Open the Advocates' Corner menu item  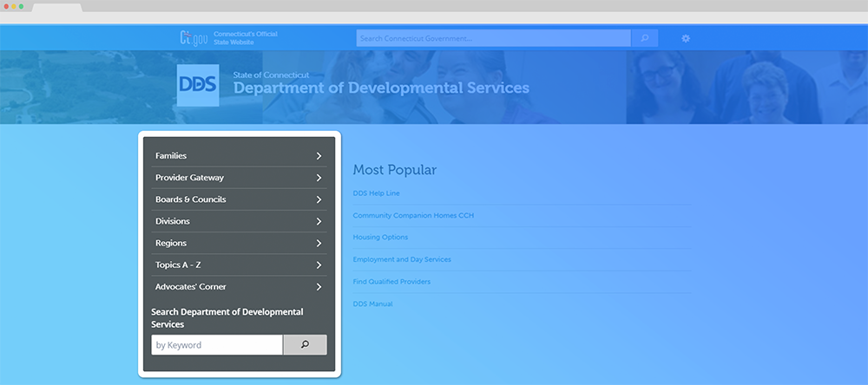(x=191, y=287)
